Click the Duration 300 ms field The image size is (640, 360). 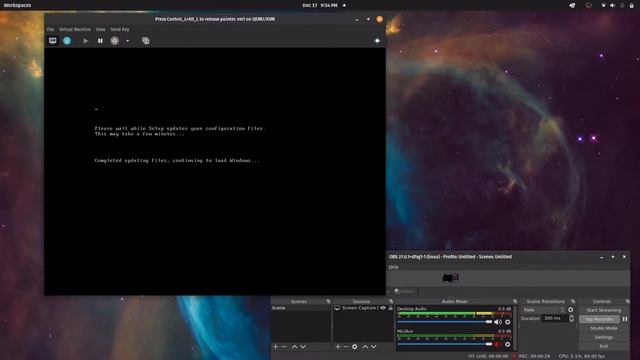click(555, 318)
